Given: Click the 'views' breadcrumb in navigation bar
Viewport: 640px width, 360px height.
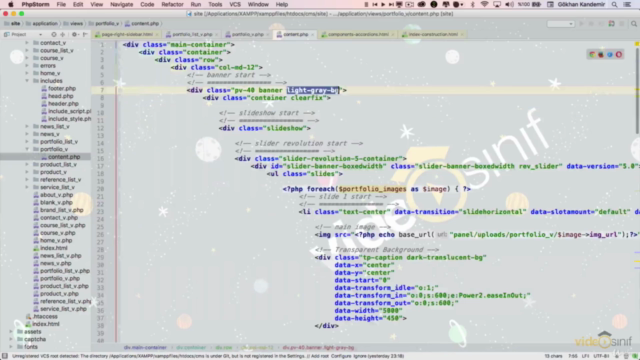Looking at the screenshot, I should point(76,24).
